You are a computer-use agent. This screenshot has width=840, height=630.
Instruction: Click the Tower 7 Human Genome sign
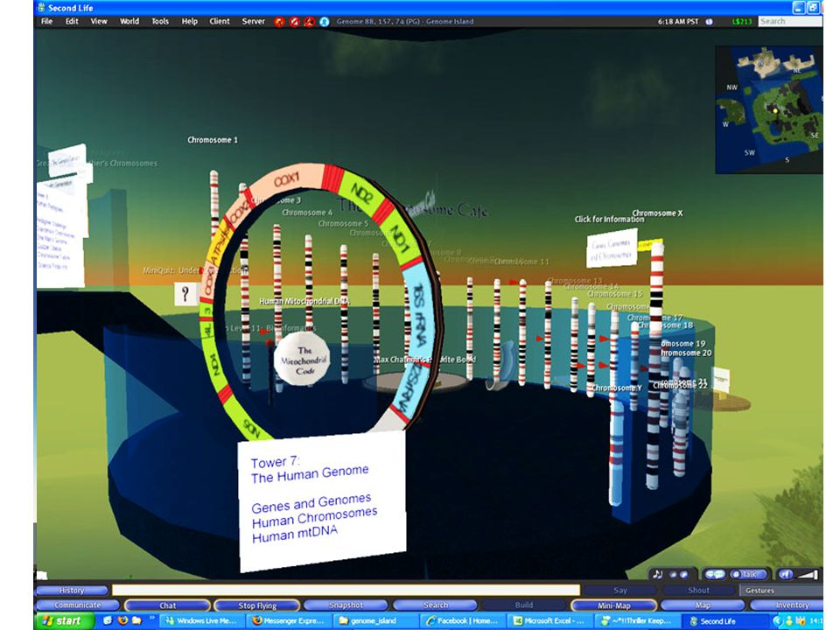[321, 500]
